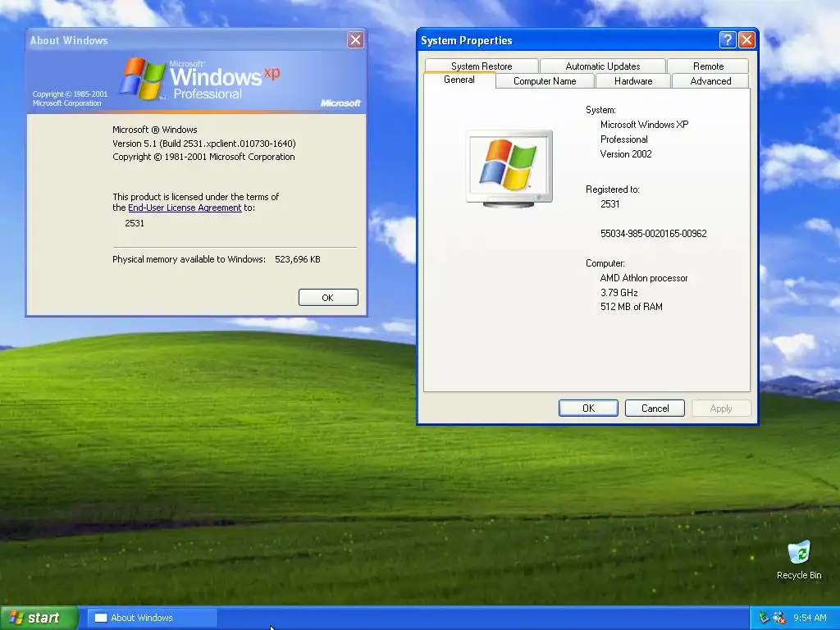Image resolution: width=840 pixels, height=630 pixels.
Task: Switch to the System Restore tab
Action: [x=481, y=66]
